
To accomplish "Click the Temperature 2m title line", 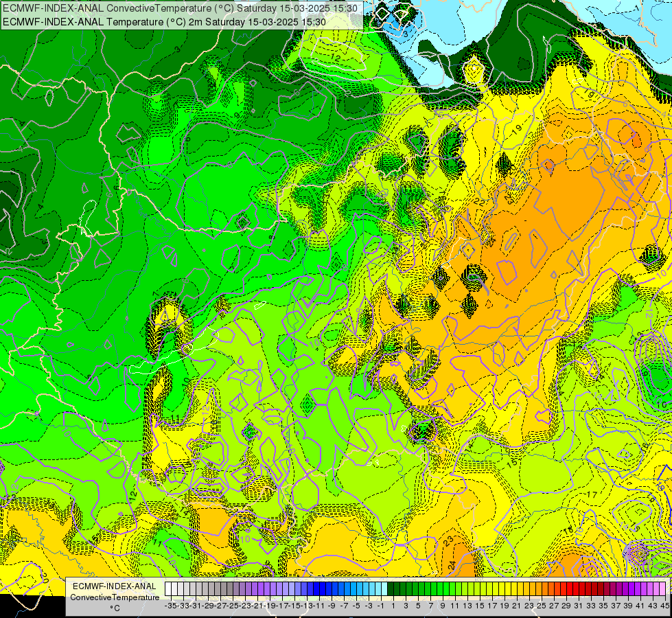I will click(164, 22).
